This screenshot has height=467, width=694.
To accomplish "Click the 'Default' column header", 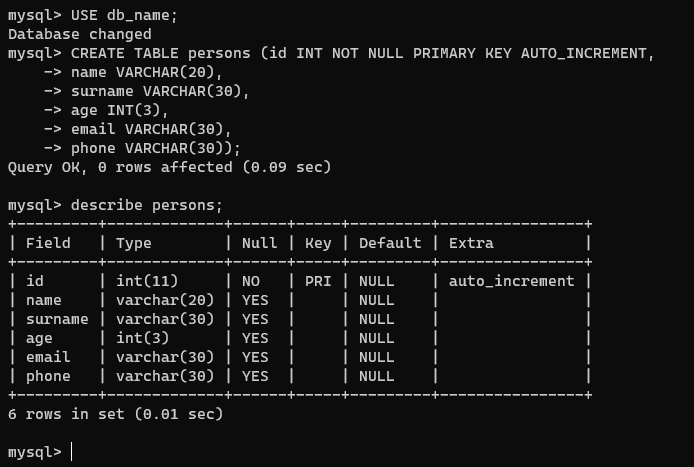I will [390, 243].
